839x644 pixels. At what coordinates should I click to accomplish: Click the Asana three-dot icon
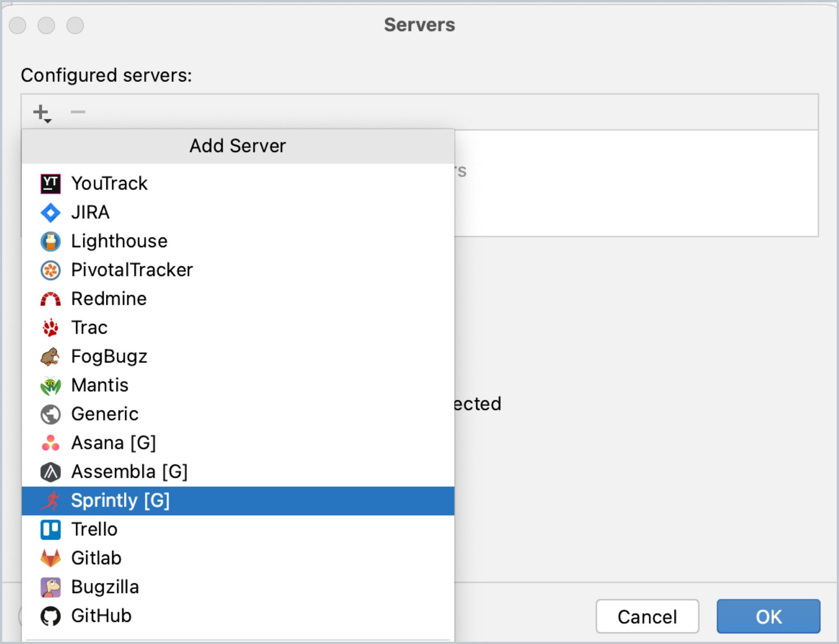point(50,443)
